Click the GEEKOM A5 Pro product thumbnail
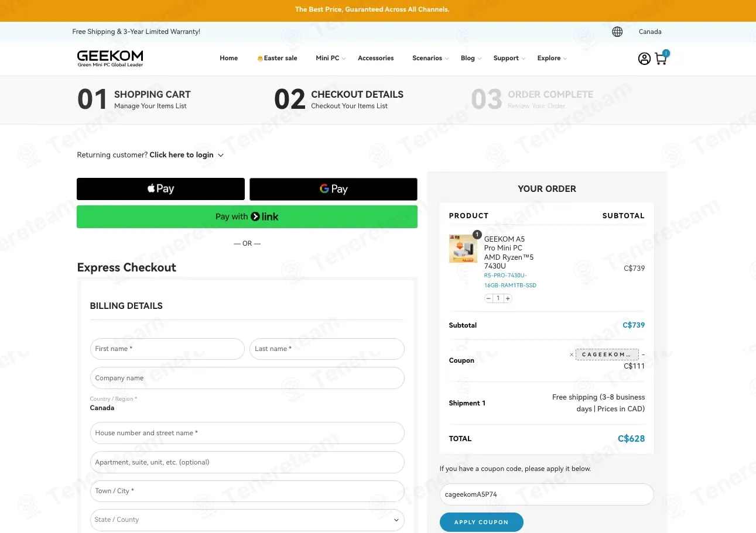The width and height of the screenshot is (756, 533). tap(463, 249)
